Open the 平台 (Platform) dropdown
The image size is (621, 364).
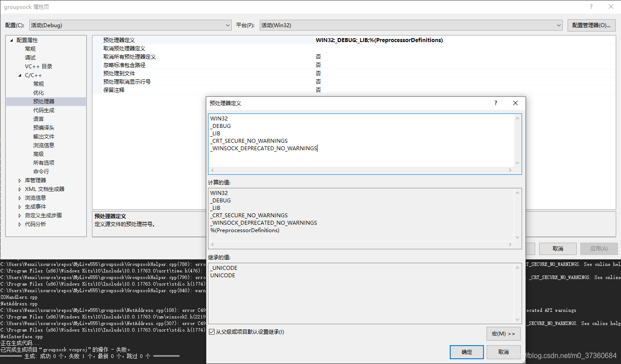click(411, 25)
